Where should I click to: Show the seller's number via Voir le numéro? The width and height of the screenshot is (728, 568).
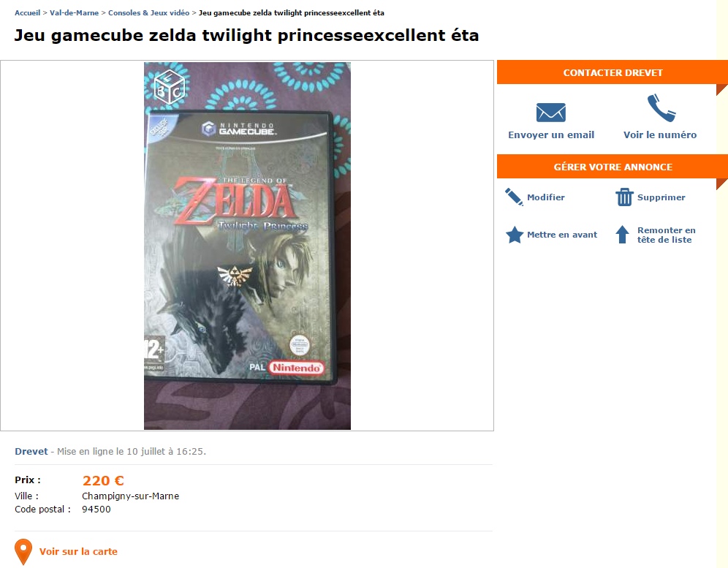[x=660, y=135]
